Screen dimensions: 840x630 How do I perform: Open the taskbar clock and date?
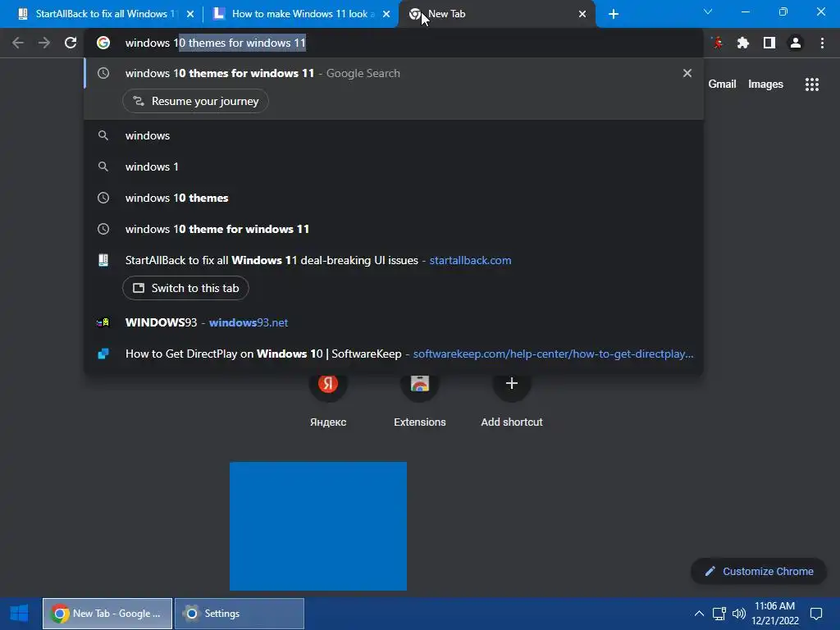point(774,614)
